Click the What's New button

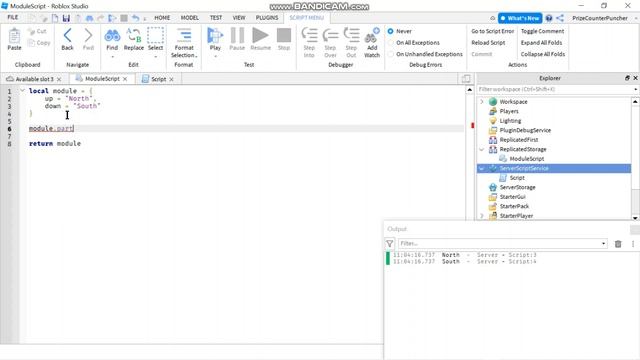(x=520, y=18)
